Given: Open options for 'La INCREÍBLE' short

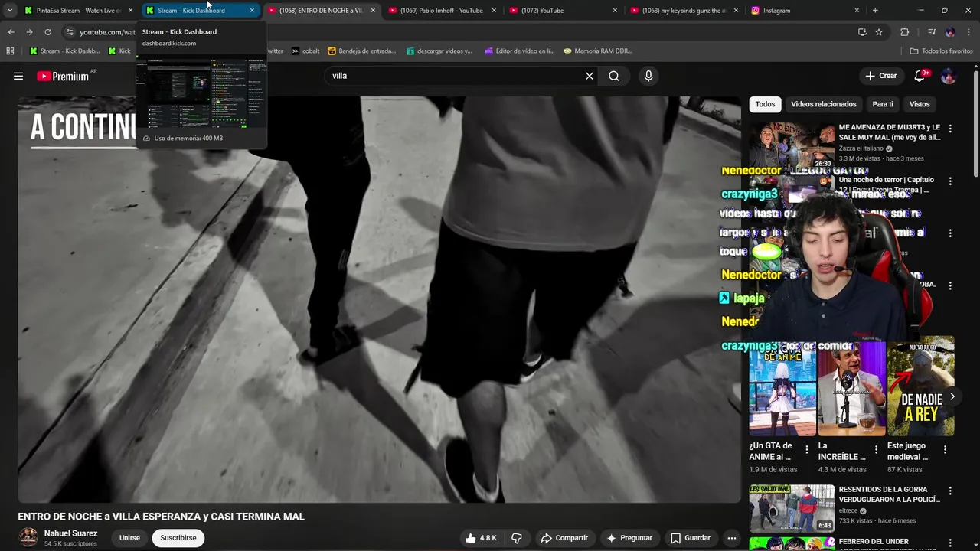Looking at the screenshot, I should click(x=876, y=450).
